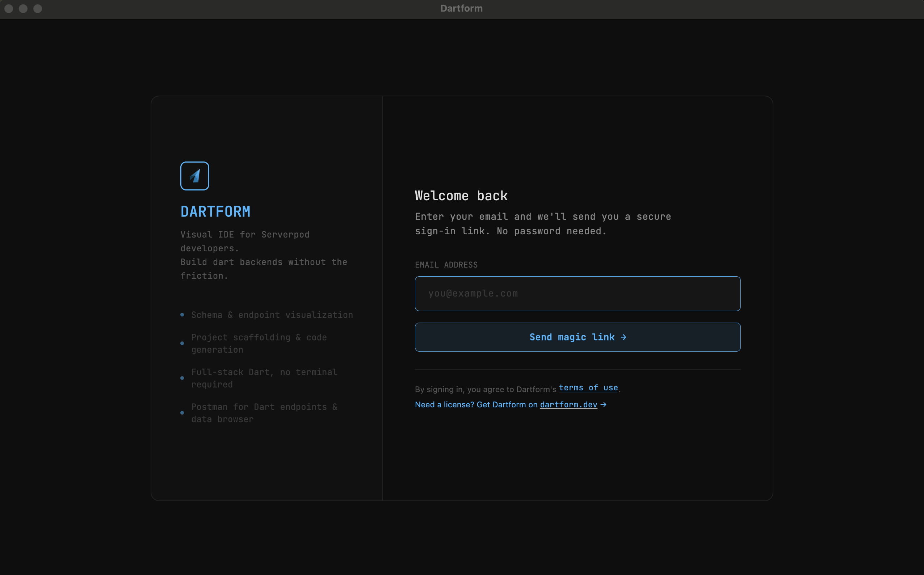Open the dartform.dev link
The height and width of the screenshot is (575, 924).
[568, 404]
